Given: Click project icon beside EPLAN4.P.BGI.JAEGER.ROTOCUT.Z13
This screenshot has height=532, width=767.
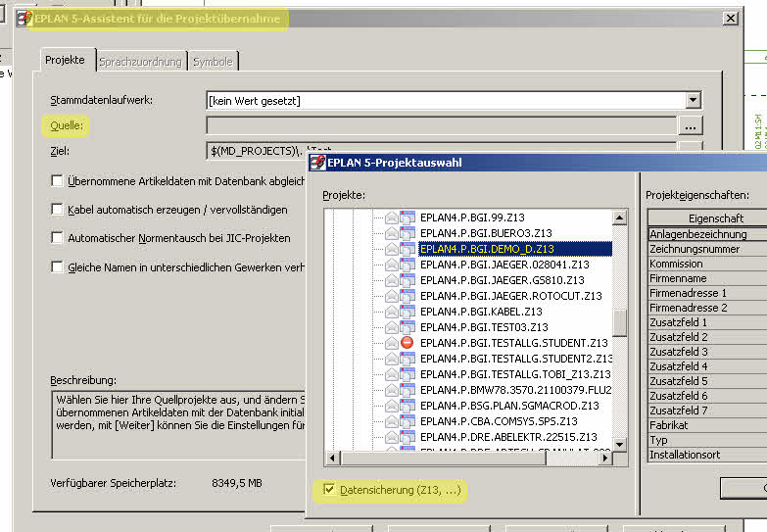Looking at the screenshot, I should pyautogui.click(x=407, y=296).
